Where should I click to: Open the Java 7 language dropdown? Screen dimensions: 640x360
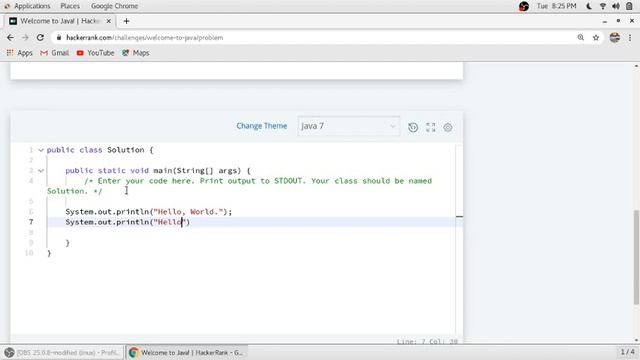coord(349,126)
